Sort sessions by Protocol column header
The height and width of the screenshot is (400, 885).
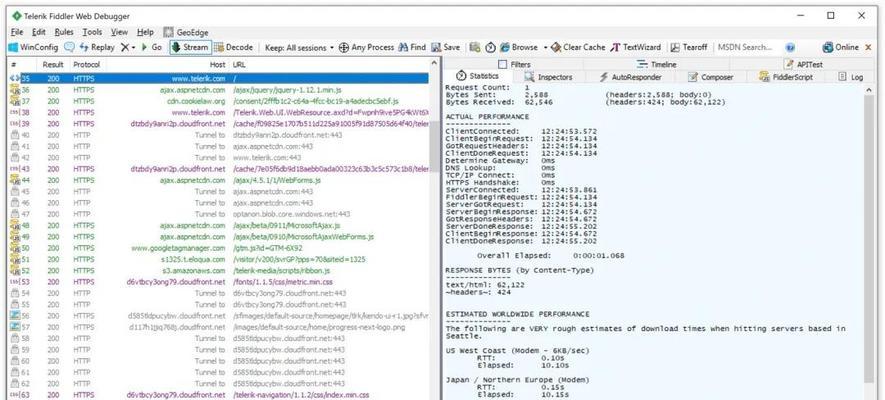click(x=86, y=65)
